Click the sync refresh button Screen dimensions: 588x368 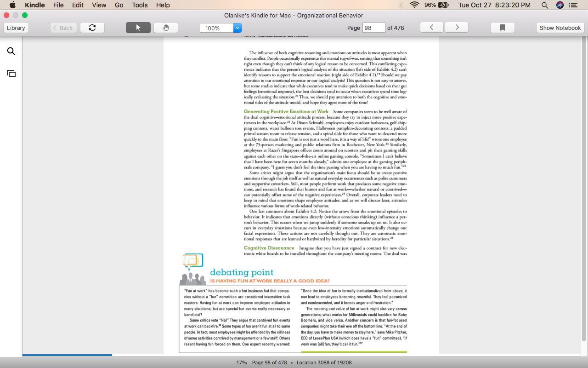(x=92, y=28)
